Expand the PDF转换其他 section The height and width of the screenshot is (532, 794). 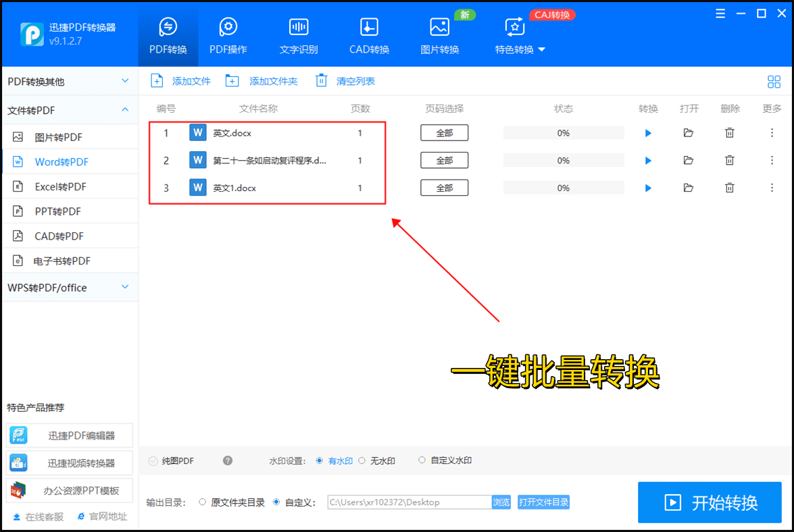70,82
